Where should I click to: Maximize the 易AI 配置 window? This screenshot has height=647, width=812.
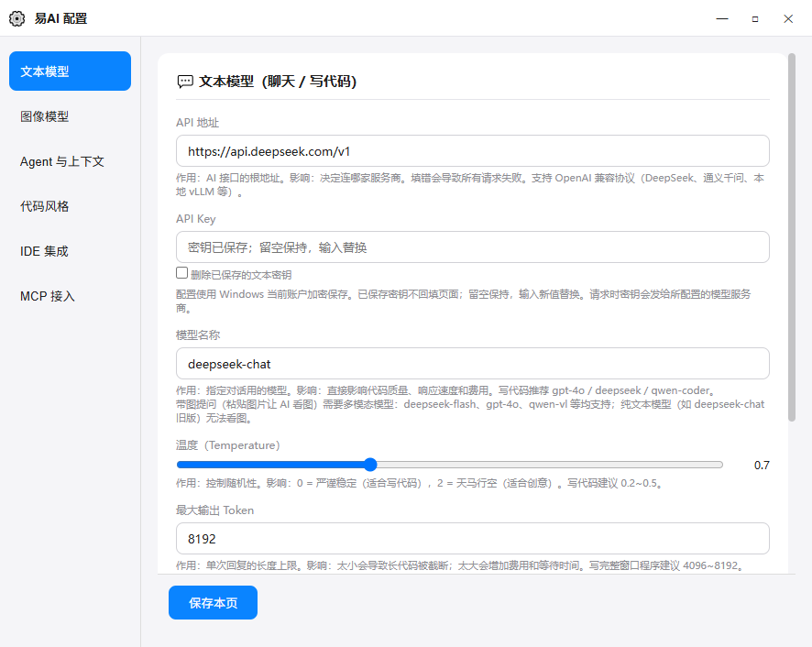coord(755,18)
